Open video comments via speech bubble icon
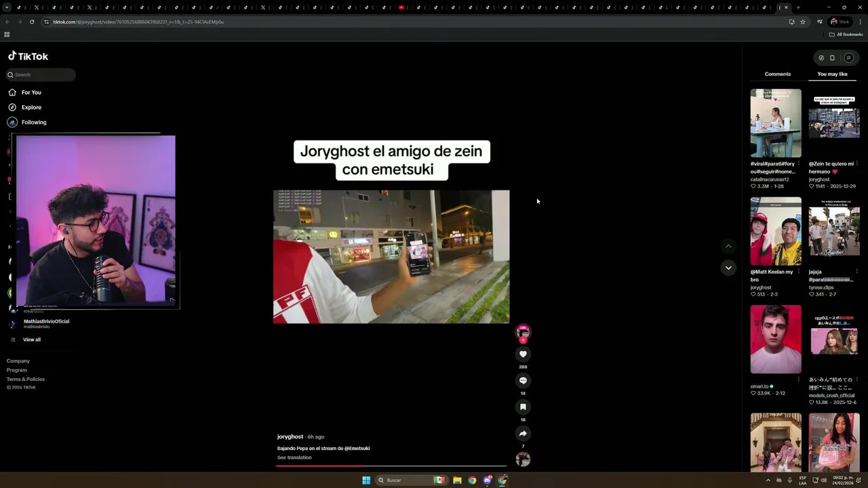 tap(523, 380)
